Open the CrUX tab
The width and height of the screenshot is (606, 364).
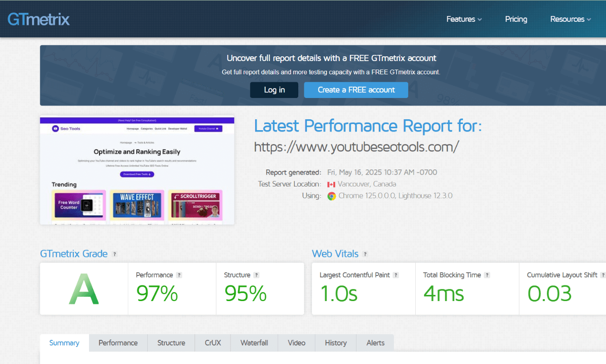coord(213,343)
